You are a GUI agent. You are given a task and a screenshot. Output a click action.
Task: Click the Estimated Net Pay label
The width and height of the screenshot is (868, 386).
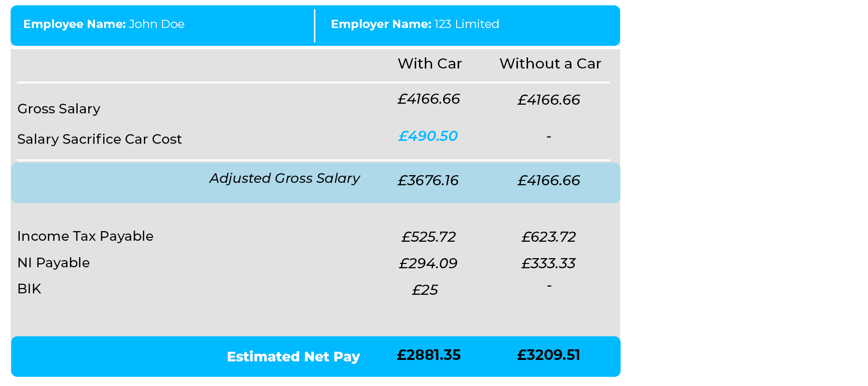pyautogui.click(x=293, y=357)
